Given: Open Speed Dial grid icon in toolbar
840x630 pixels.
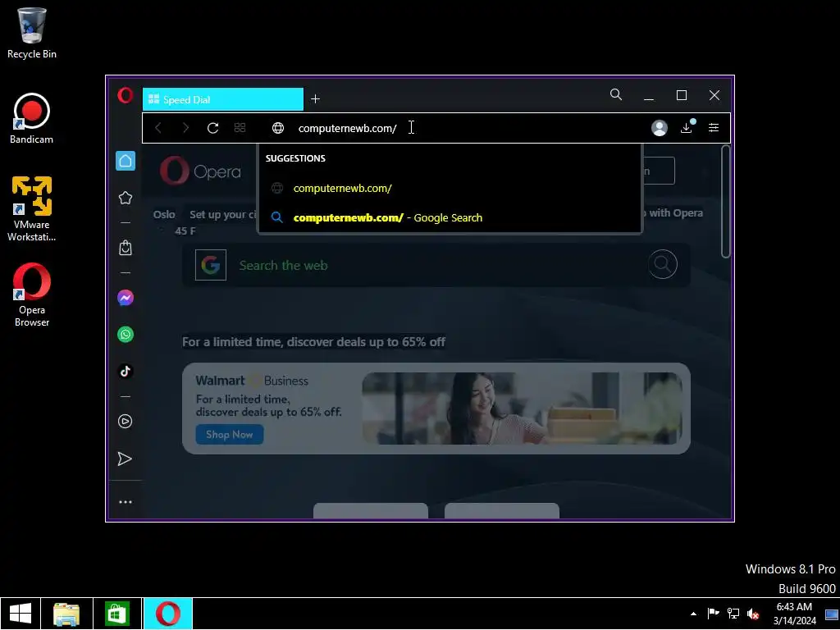Looking at the screenshot, I should coord(240,127).
